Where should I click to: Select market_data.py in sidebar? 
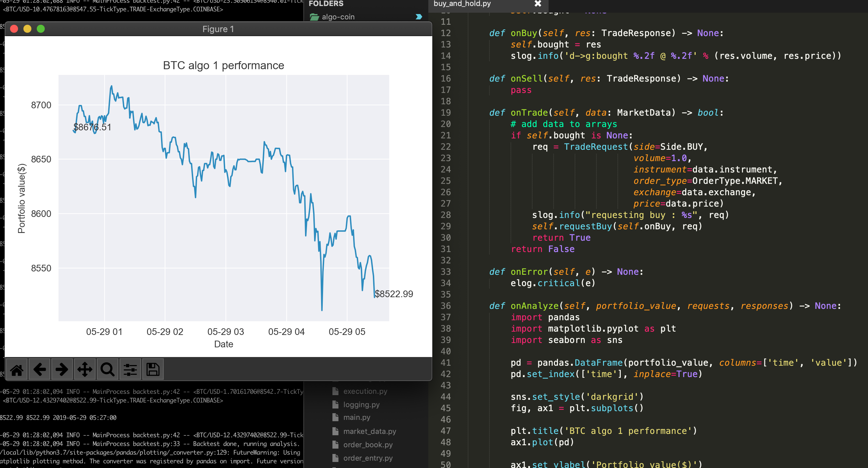[369, 431]
